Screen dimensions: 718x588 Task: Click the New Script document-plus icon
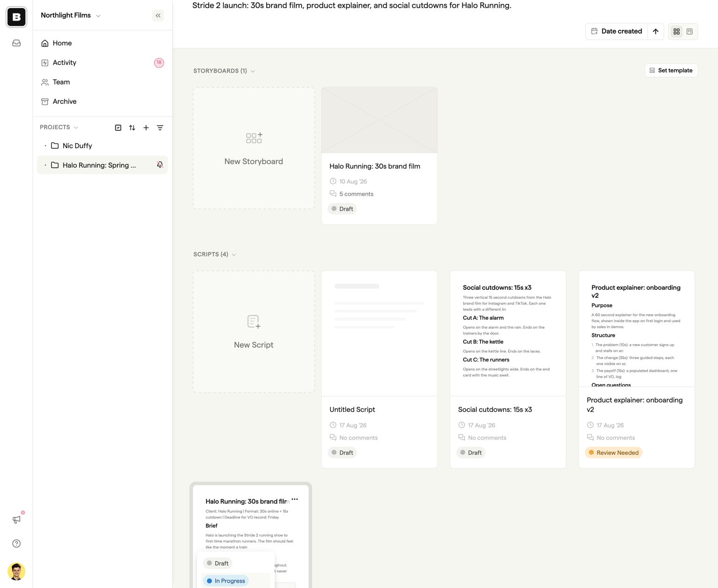(254, 322)
